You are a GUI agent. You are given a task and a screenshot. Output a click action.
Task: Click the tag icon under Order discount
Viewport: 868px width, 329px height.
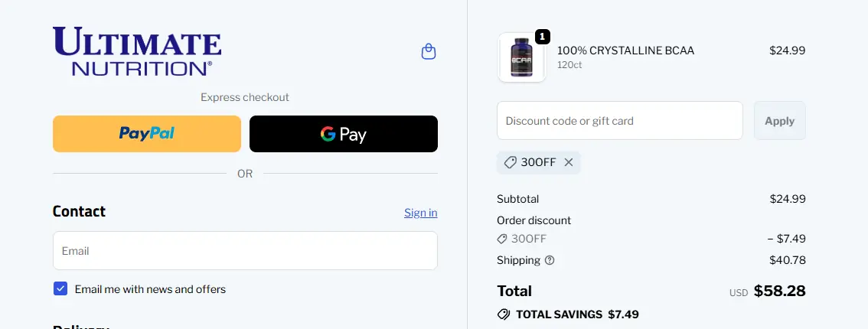tap(503, 239)
